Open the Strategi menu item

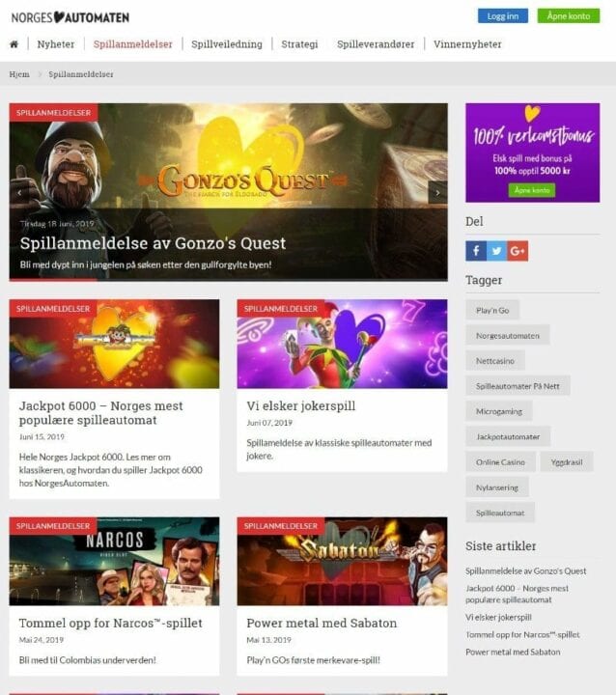300,44
